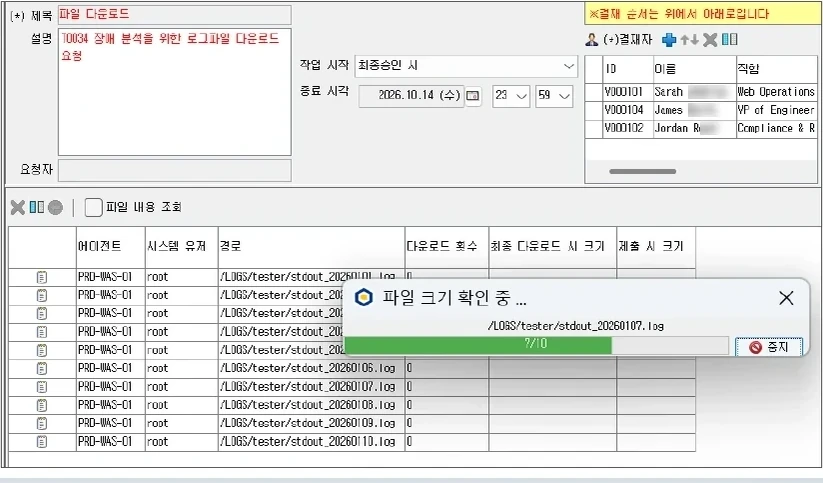
Task: Click the 경로 column header
Action: tap(311, 247)
